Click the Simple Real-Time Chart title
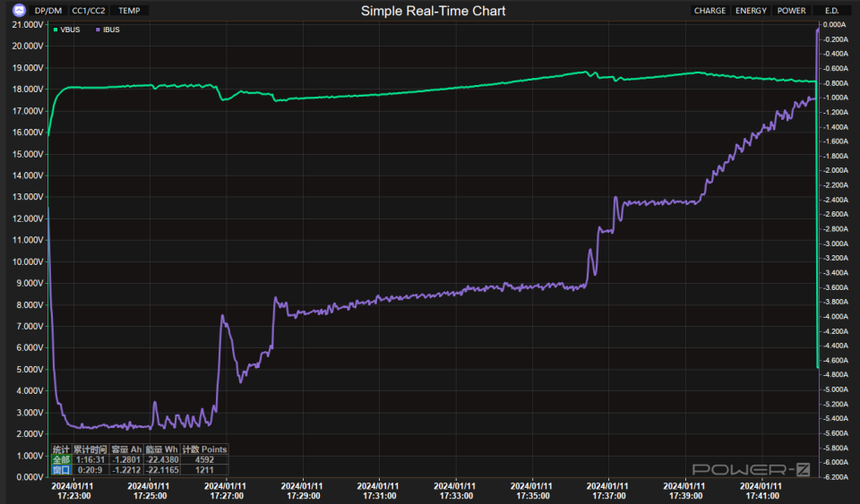The width and height of the screenshot is (860, 504). pos(433,11)
